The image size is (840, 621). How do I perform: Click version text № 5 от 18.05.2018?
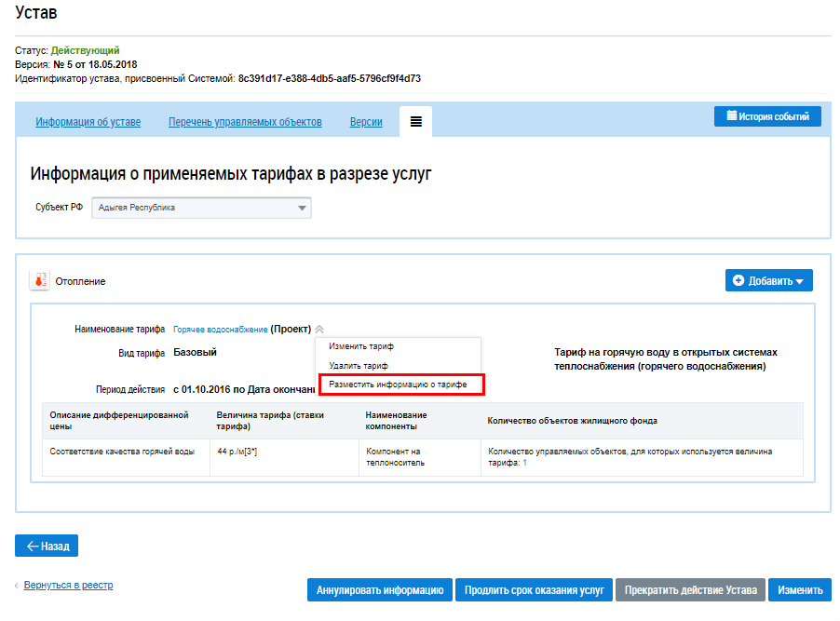click(x=95, y=64)
